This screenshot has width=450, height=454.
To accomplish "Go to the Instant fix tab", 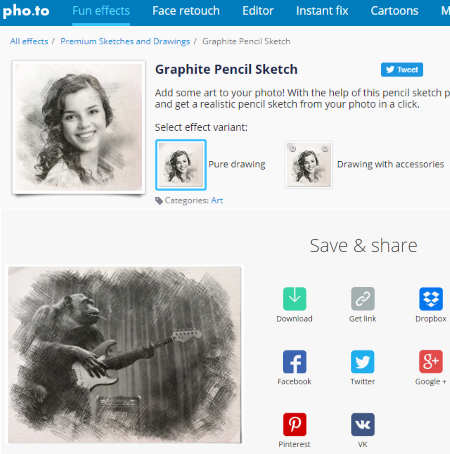I will click(x=322, y=11).
